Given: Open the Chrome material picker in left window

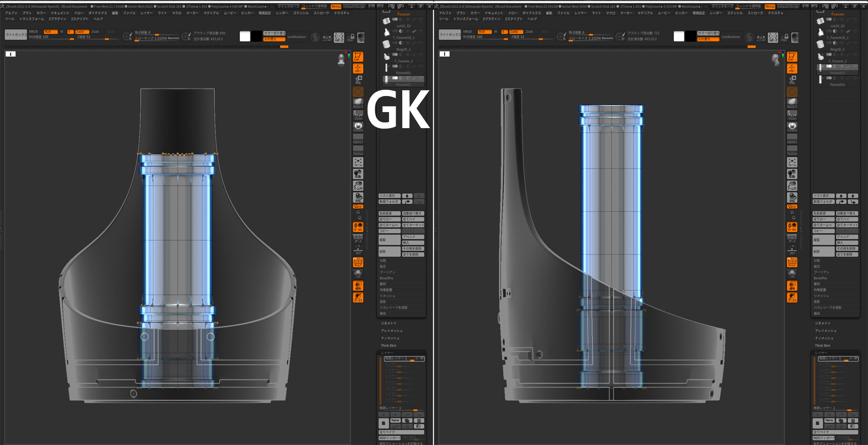Looking at the screenshot, I should pos(358,126).
